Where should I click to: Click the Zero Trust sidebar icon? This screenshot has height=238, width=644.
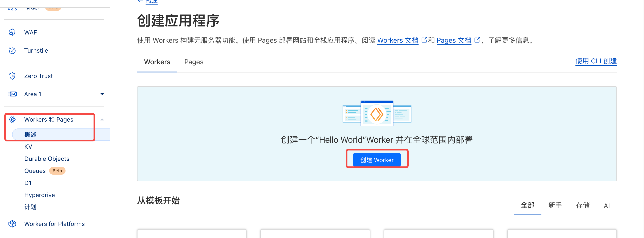(12, 76)
